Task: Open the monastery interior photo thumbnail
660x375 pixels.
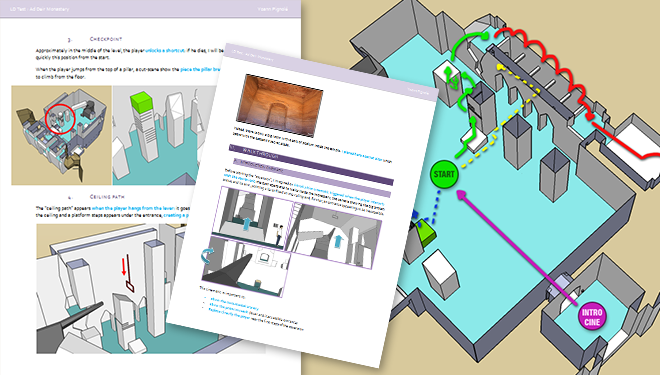Action: tap(279, 105)
